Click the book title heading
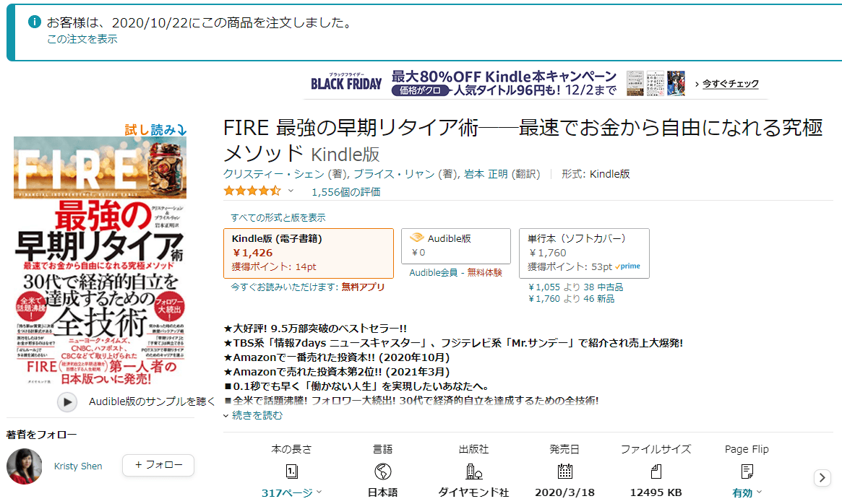 tap(523, 141)
